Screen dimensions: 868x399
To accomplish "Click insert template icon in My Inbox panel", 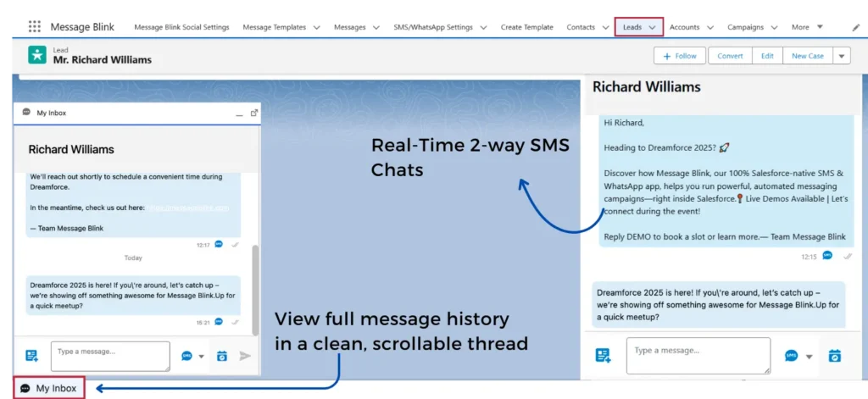I will 32,356.
